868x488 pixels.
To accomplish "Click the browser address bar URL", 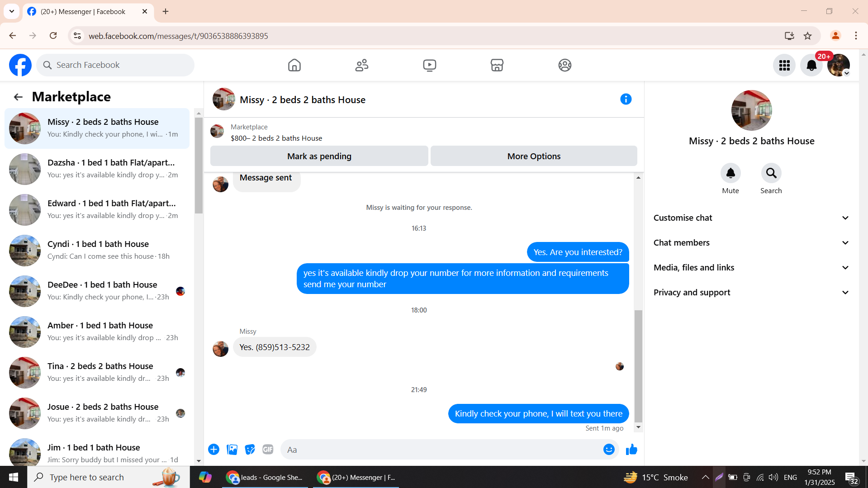I will [178, 36].
